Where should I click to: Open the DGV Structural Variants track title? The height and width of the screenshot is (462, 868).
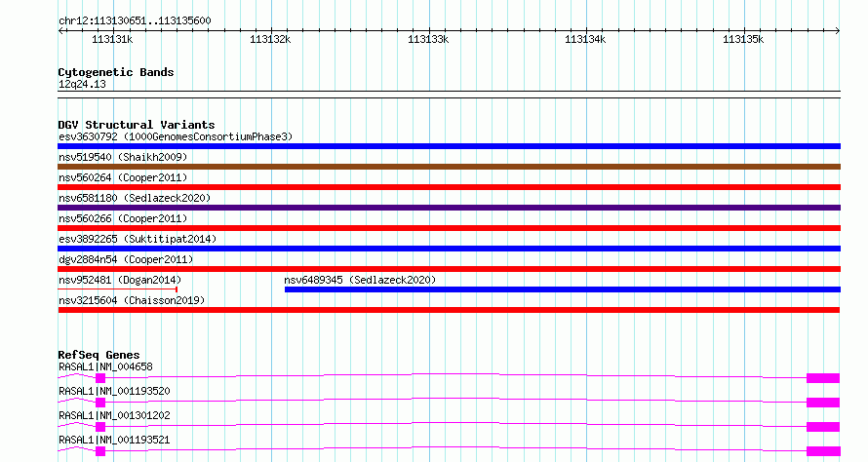[x=137, y=125]
